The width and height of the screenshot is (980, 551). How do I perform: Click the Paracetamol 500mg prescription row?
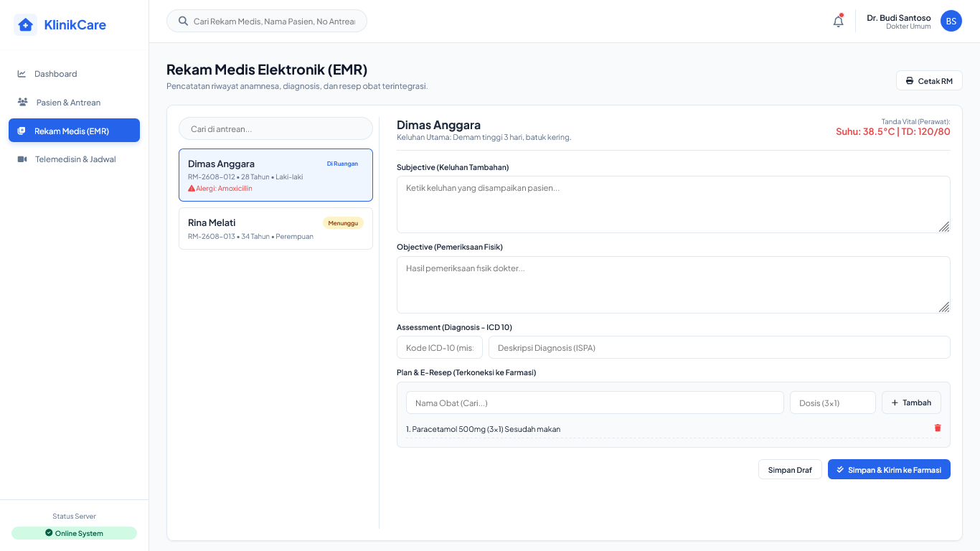click(x=674, y=429)
